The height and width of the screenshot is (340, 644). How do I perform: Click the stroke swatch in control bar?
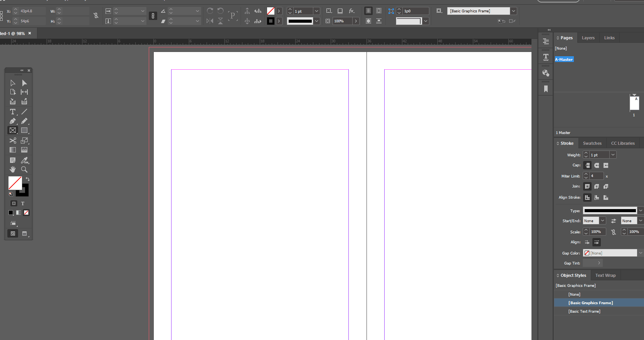[271, 21]
